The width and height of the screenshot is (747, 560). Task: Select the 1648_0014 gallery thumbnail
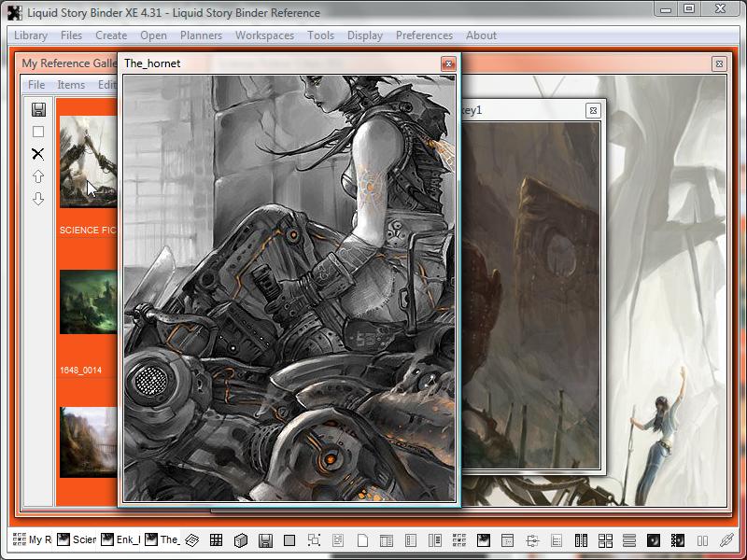click(x=88, y=301)
